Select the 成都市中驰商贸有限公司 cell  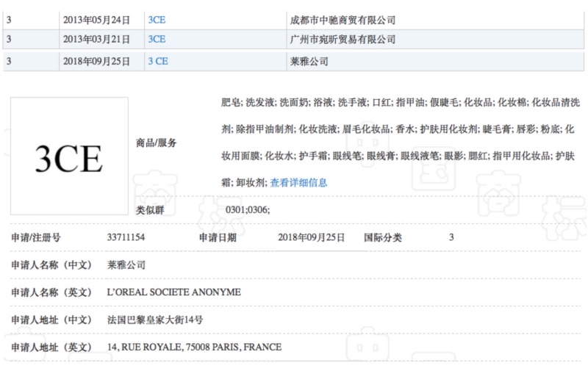click(435, 20)
